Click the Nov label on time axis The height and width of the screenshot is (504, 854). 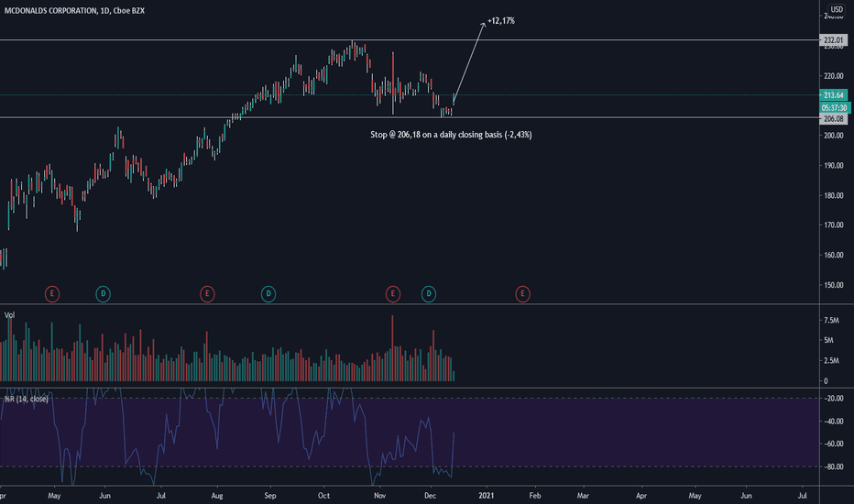pos(379,495)
